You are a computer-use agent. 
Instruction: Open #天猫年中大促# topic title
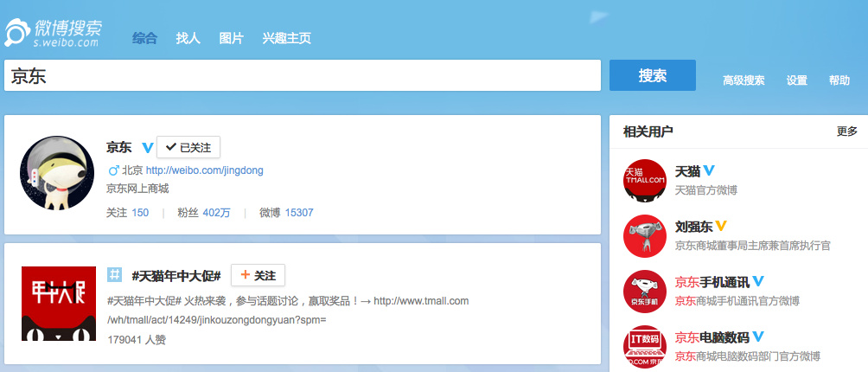tap(176, 275)
